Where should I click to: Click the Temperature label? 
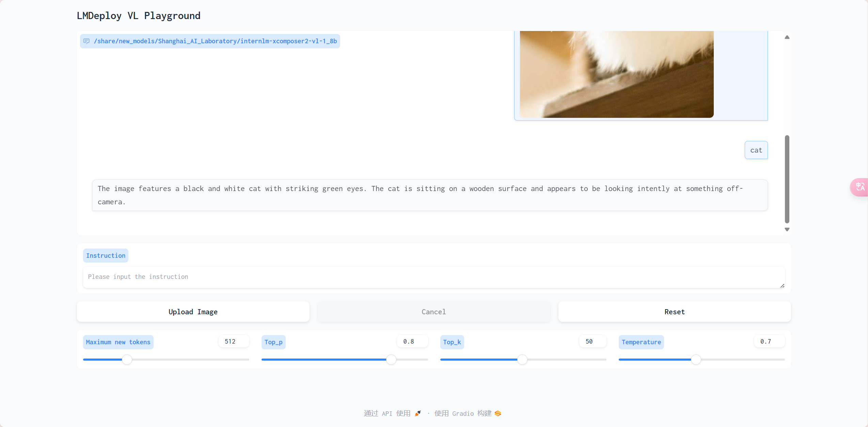[x=641, y=342]
